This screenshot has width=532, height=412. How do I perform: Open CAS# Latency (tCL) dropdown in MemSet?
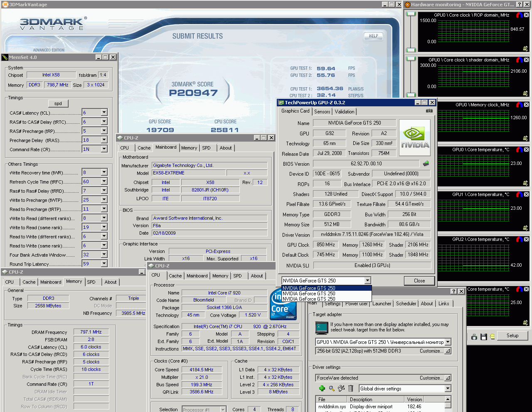104,113
